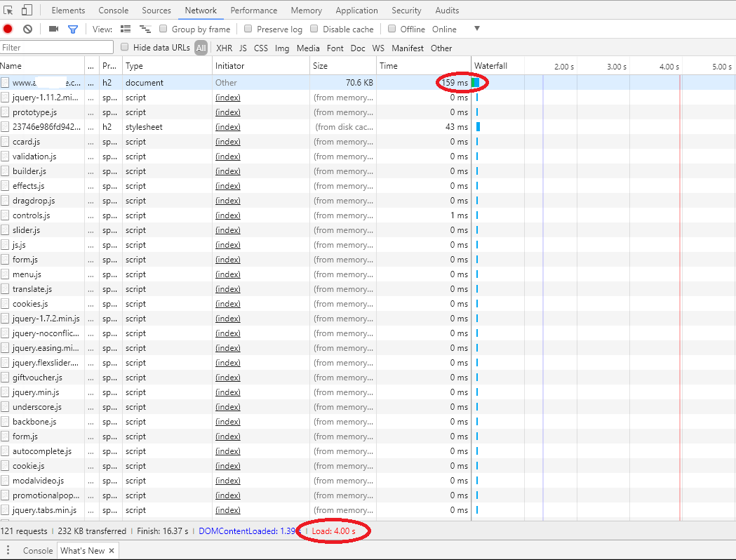Tick the Offline checkbox
The image size is (736, 560).
[392, 29]
